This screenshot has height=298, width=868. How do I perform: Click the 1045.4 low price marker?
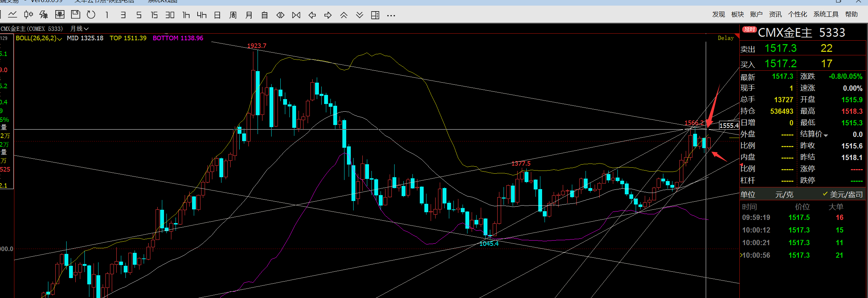click(x=489, y=244)
